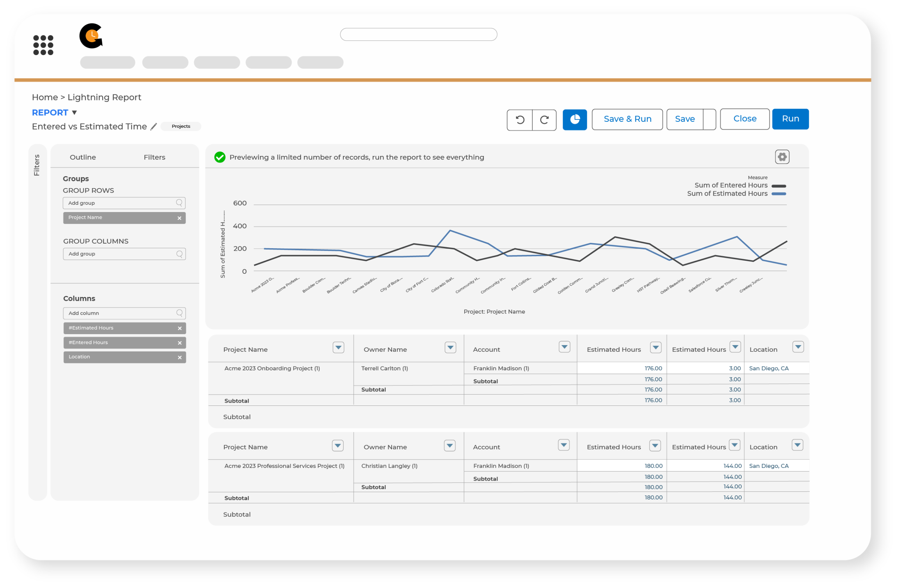Focus the Add column field
The image size is (899, 588).
pyautogui.click(x=124, y=313)
